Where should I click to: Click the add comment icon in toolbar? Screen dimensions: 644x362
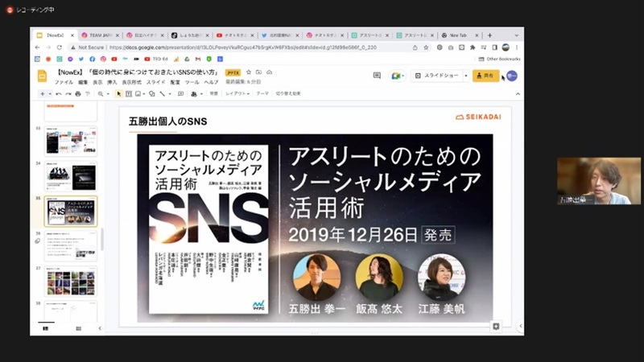click(x=180, y=94)
